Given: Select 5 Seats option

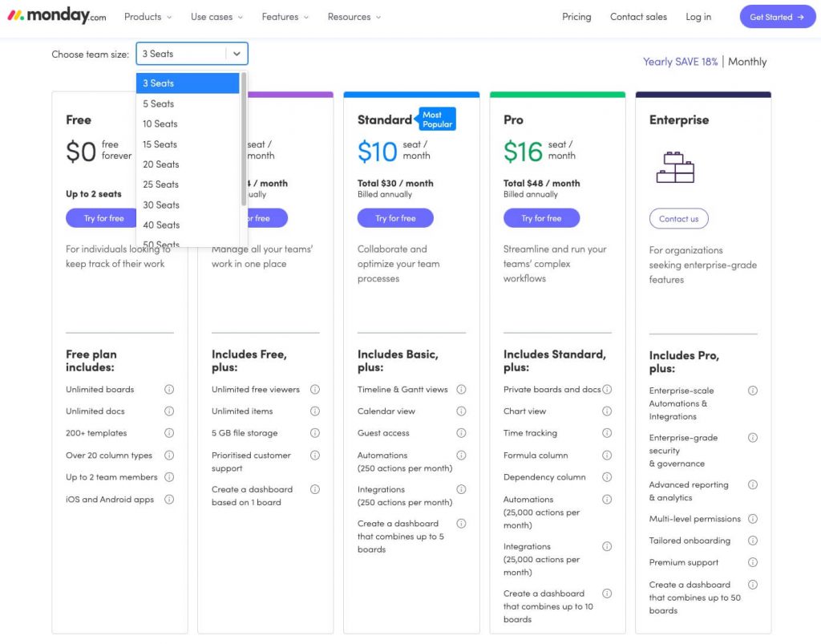Looking at the screenshot, I should click(x=188, y=103).
